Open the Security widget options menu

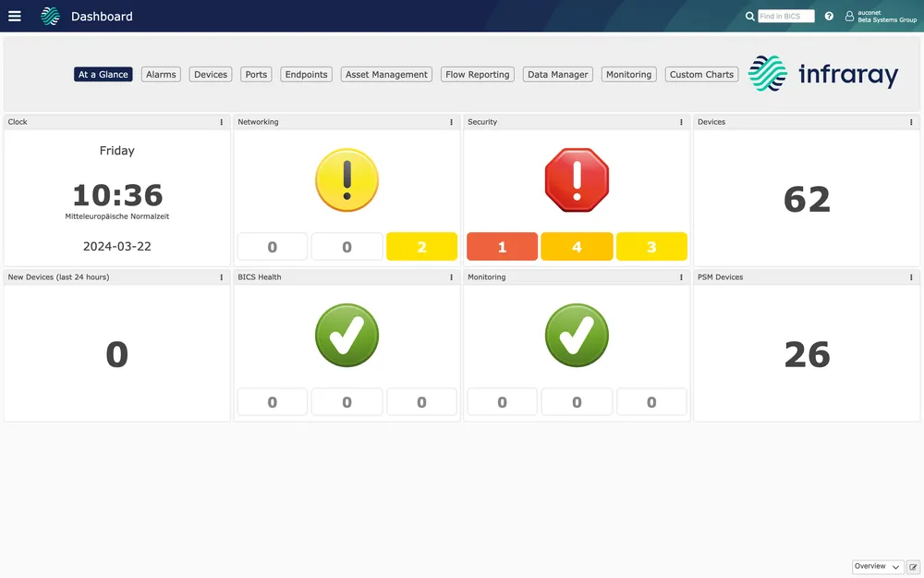click(x=680, y=121)
